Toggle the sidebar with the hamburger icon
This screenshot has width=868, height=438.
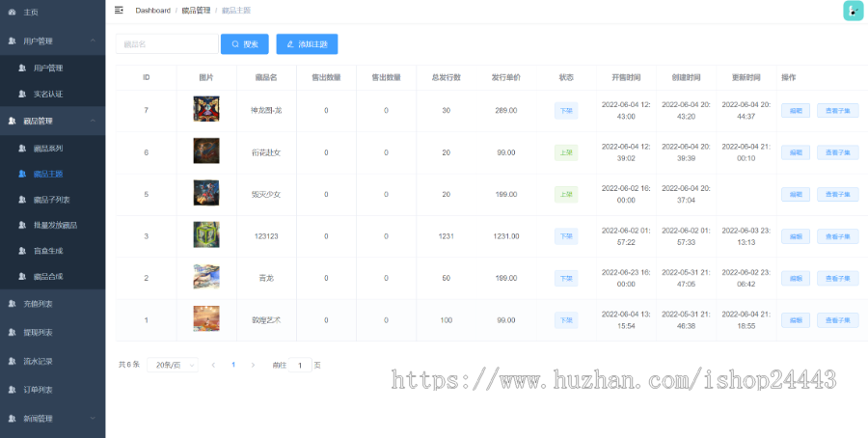pyautogui.click(x=119, y=10)
